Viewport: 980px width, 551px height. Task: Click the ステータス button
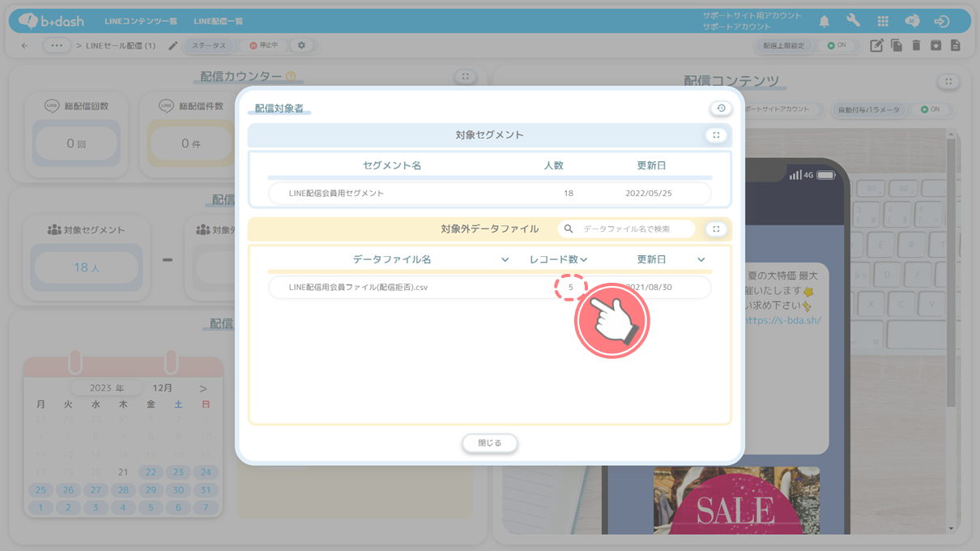point(209,45)
